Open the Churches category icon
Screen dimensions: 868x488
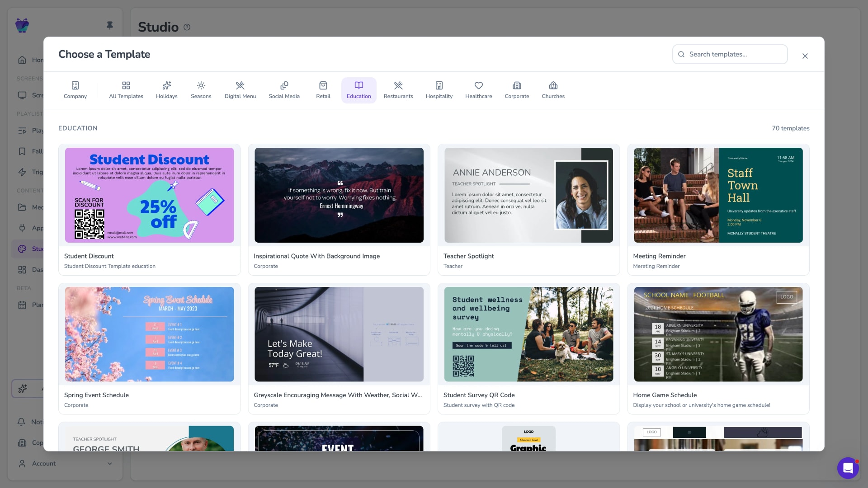(553, 85)
